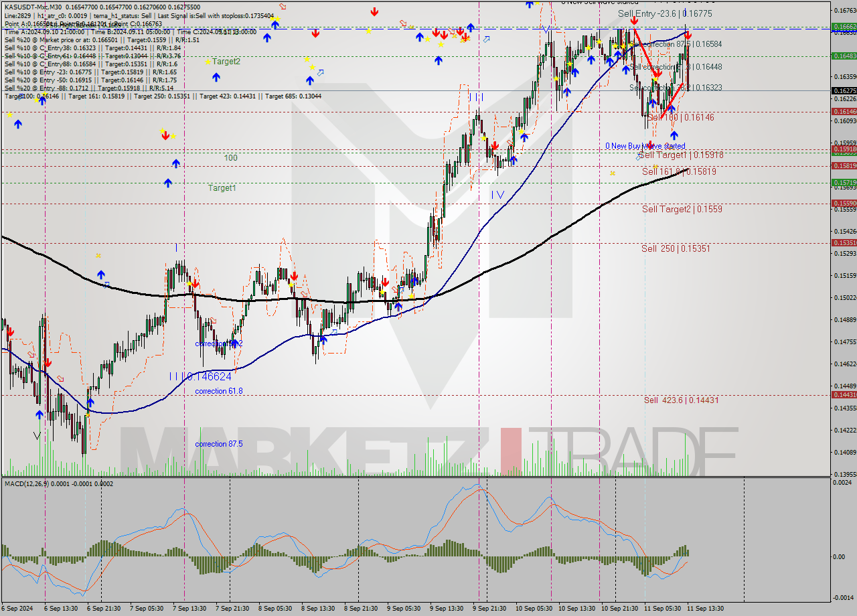Screen dimensions: 857x616
Task: Click the 'Sell %10 @ C_Entry88: 0.16584' line
Action: (x=92, y=64)
